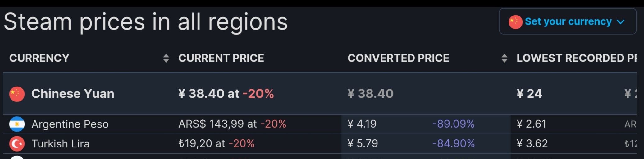Click the -89.09% difference value

(453, 124)
